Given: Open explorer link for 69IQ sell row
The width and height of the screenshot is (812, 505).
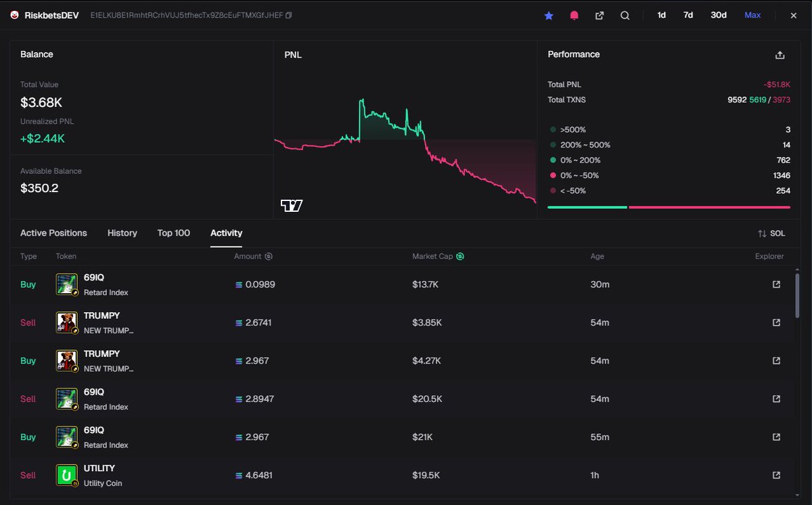Looking at the screenshot, I should point(776,399).
